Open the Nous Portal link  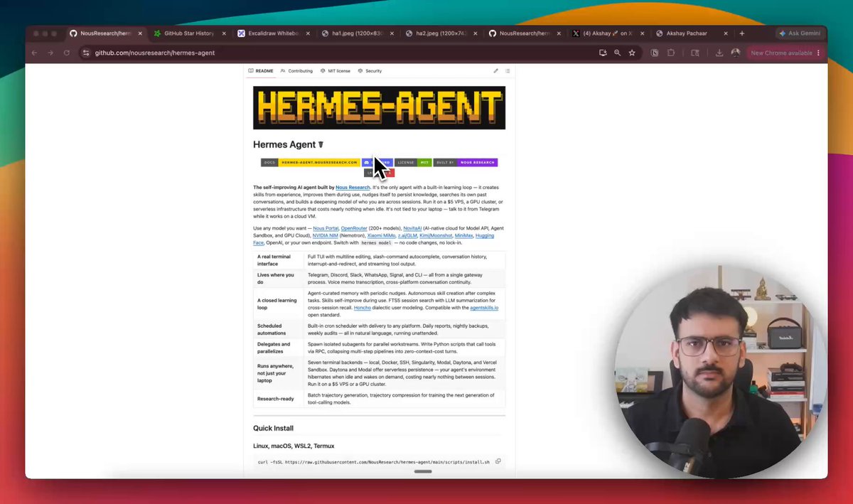(326, 228)
